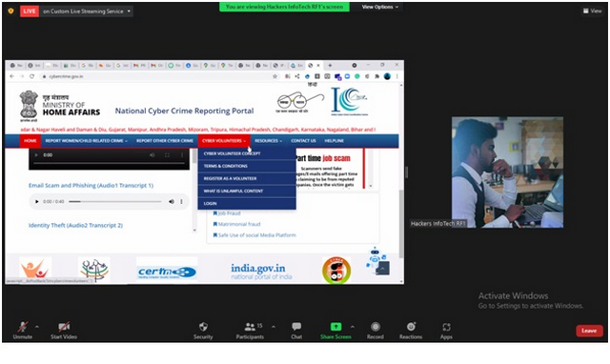Click the video player seek bar
Viewport: 610px width, 364px height.
click(x=109, y=163)
